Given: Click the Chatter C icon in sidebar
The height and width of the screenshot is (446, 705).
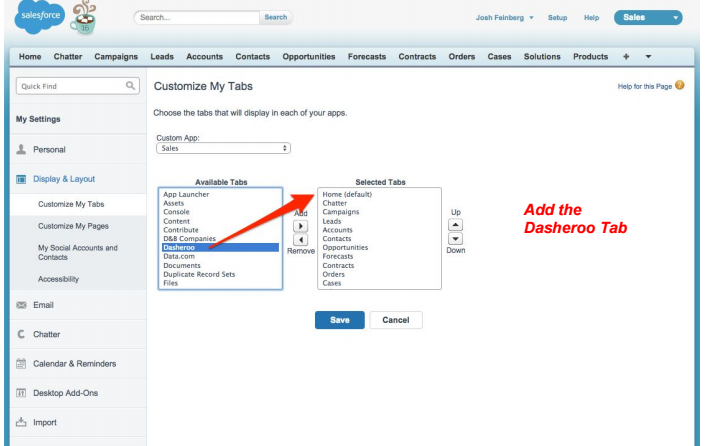Looking at the screenshot, I should pyautogui.click(x=21, y=334).
